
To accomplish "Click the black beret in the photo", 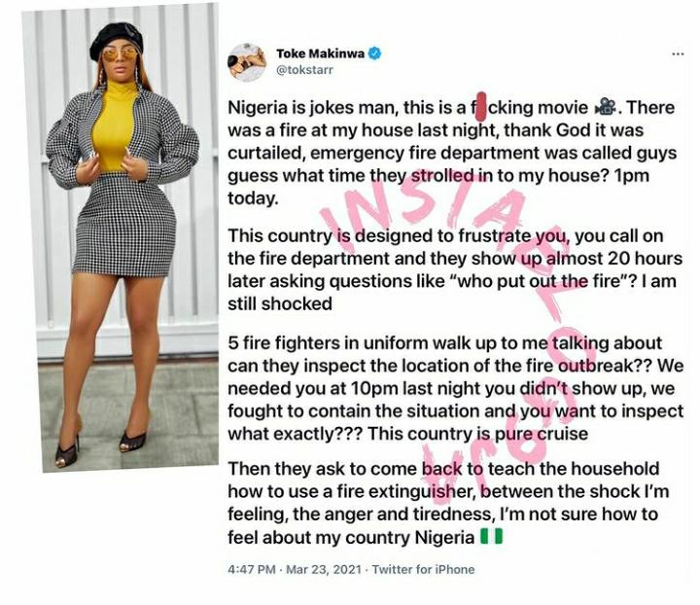I will click(116, 40).
